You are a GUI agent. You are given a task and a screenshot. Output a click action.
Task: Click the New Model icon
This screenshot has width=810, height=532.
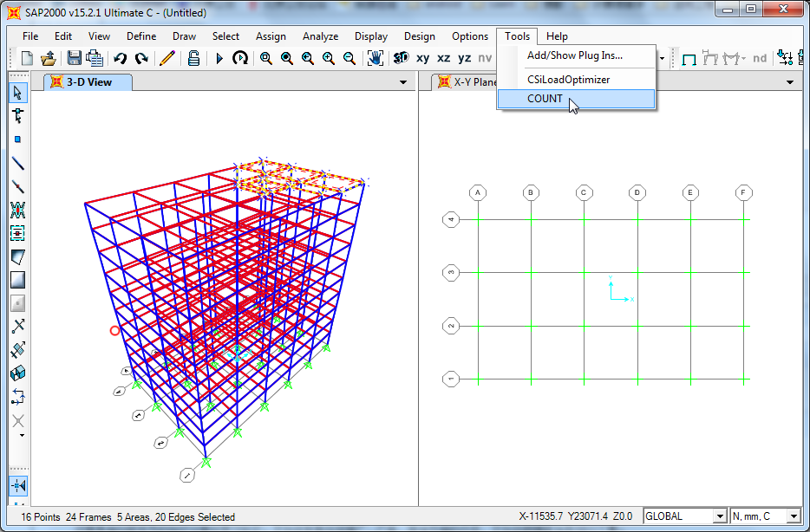[27, 58]
